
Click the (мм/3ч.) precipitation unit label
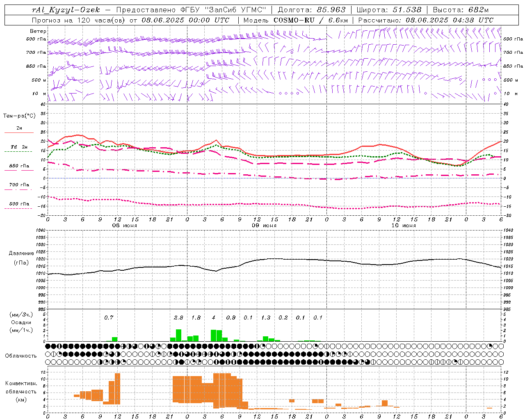(21, 315)
